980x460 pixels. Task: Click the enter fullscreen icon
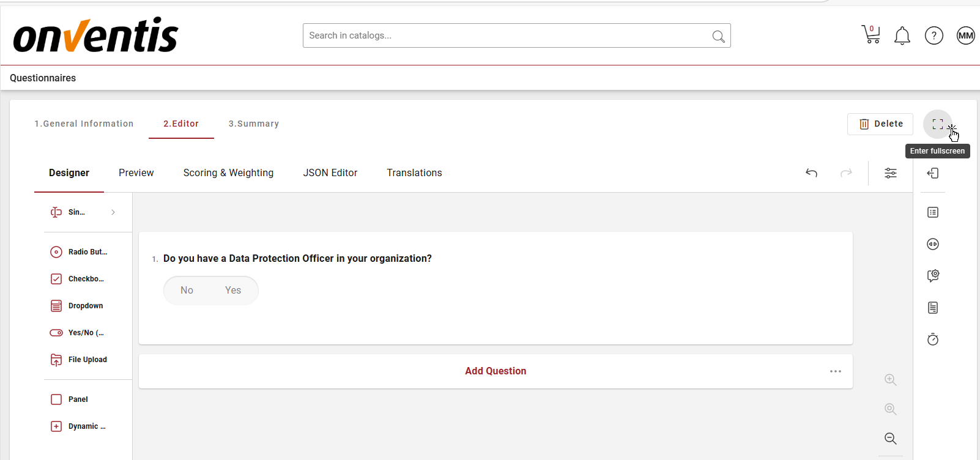click(x=937, y=124)
